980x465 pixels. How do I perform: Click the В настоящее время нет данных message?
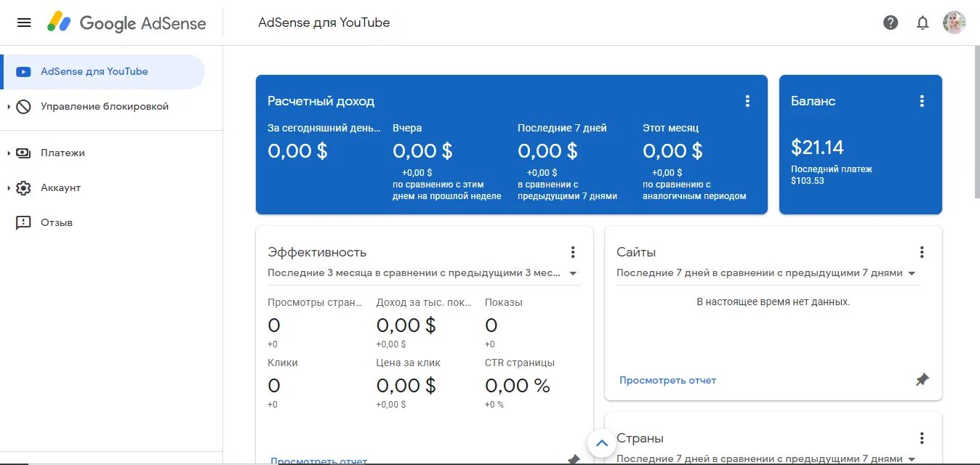click(x=774, y=301)
